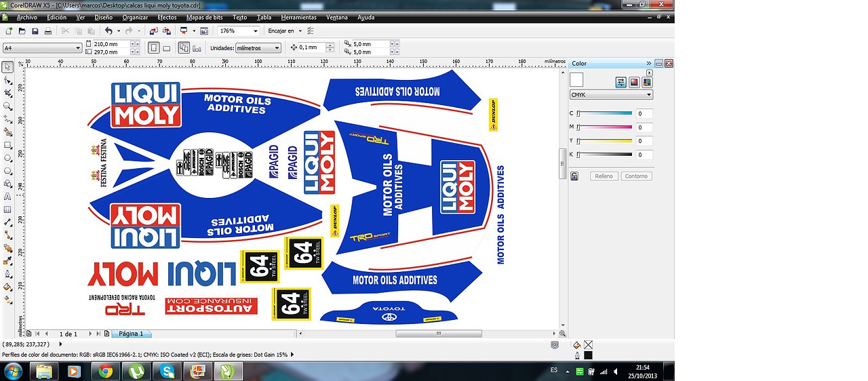The width and height of the screenshot is (868, 381).
Task: Open uTorrent from the taskbar
Action: click(x=136, y=372)
